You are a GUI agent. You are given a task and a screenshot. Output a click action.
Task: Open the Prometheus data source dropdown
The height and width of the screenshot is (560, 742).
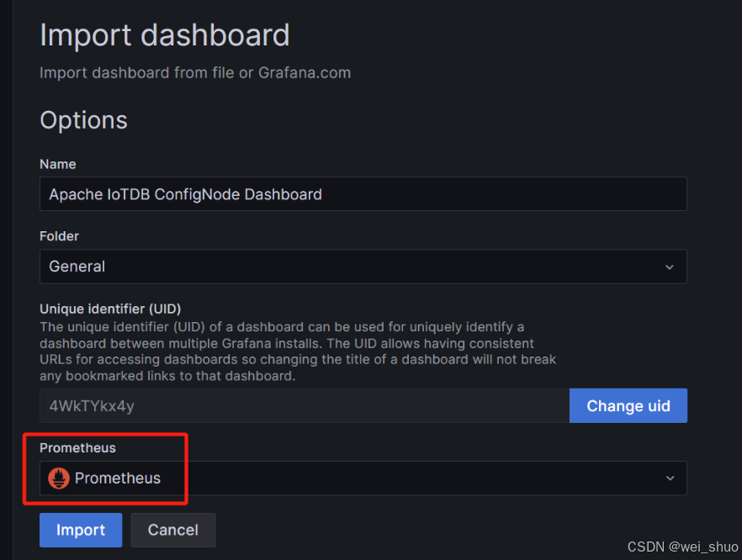click(x=362, y=478)
